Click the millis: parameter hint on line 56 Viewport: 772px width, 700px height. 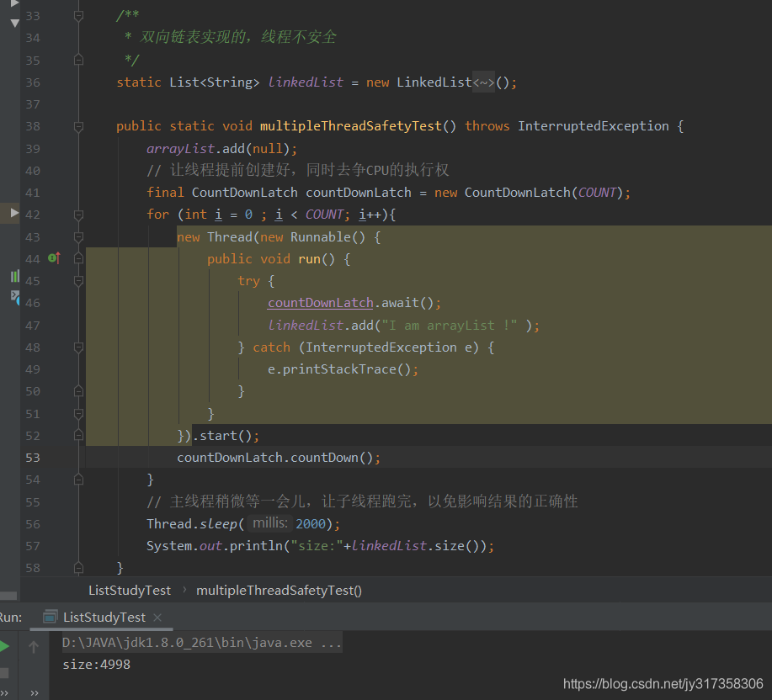(269, 523)
